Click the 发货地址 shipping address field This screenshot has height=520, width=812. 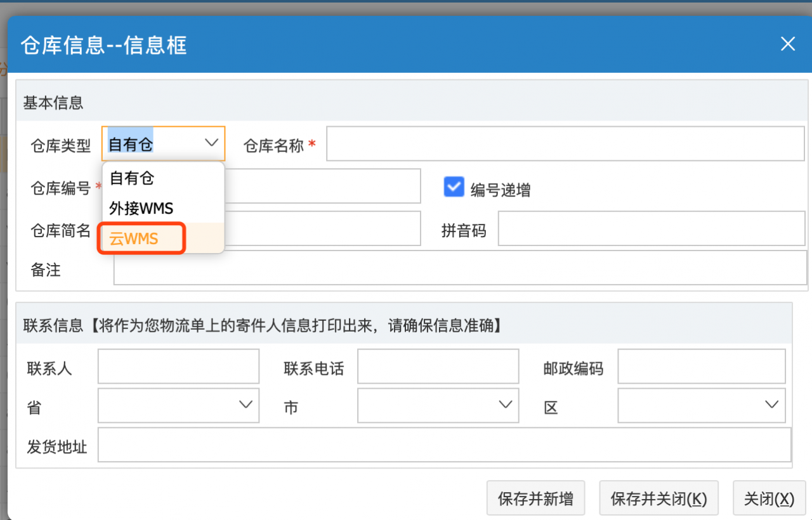pos(444,445)
